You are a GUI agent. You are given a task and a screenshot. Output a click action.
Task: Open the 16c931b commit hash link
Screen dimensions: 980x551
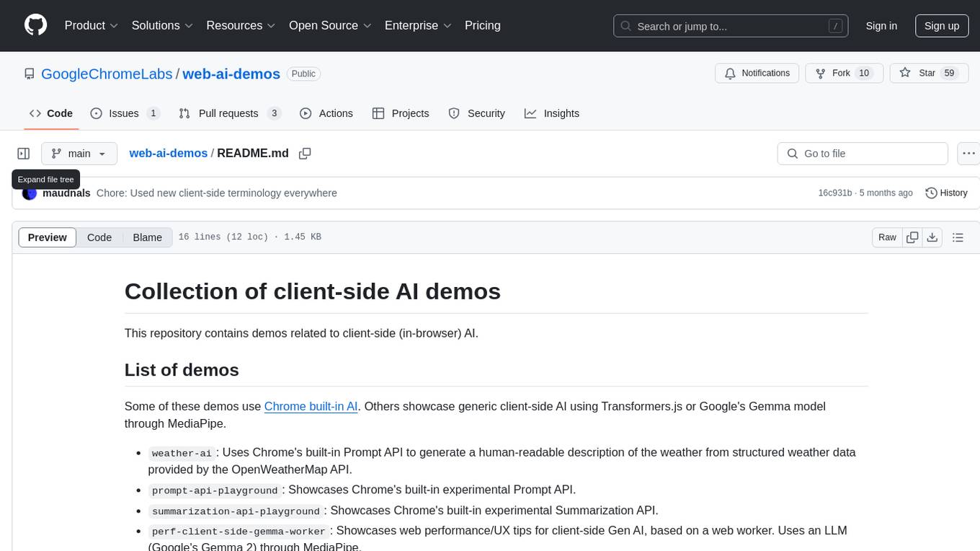tap(835, 193)
